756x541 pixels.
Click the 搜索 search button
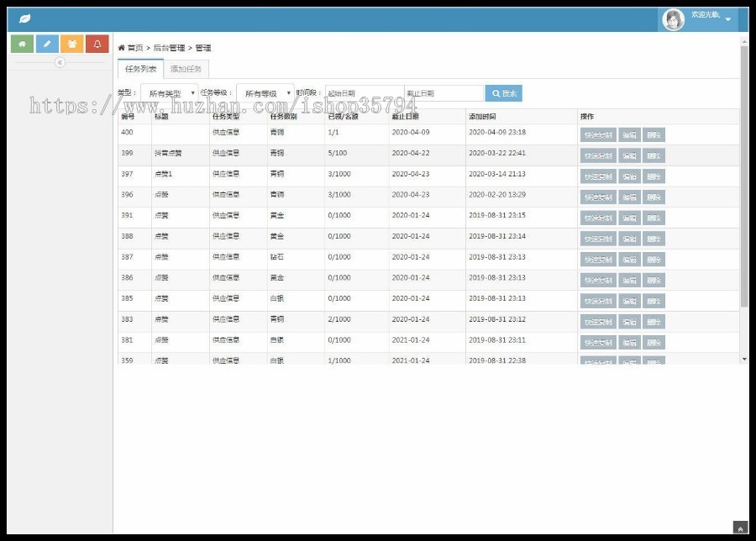[x=504, y=93]
